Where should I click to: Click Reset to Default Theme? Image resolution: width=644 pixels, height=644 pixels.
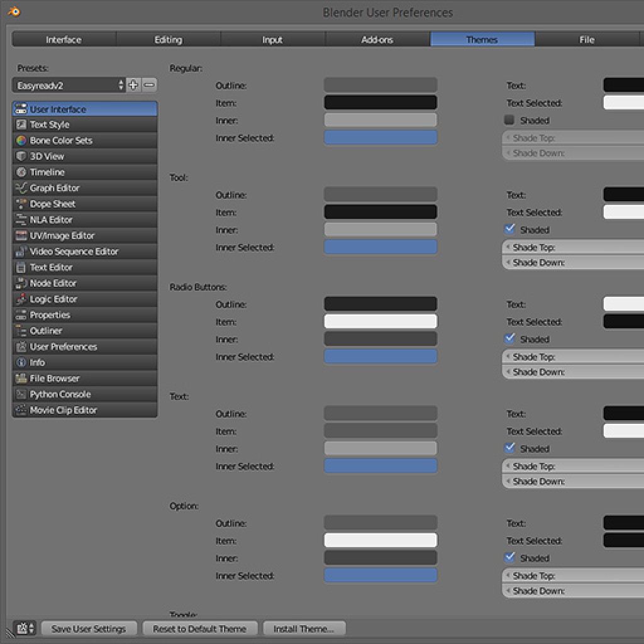[199, 628]
